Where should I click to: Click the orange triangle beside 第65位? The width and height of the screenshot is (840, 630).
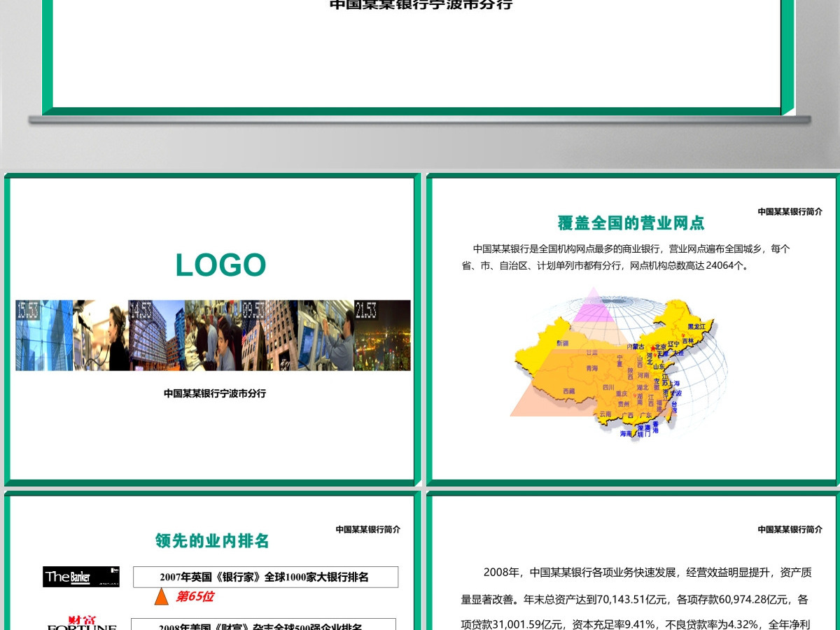pos(162,596)
